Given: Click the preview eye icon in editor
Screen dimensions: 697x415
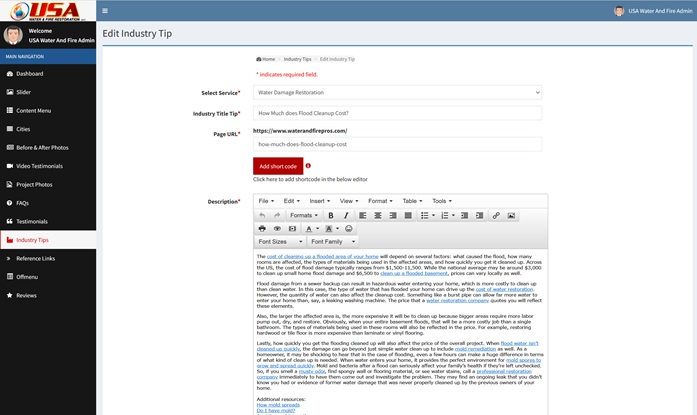Looking at the screenshot, I should pos(277,229).
